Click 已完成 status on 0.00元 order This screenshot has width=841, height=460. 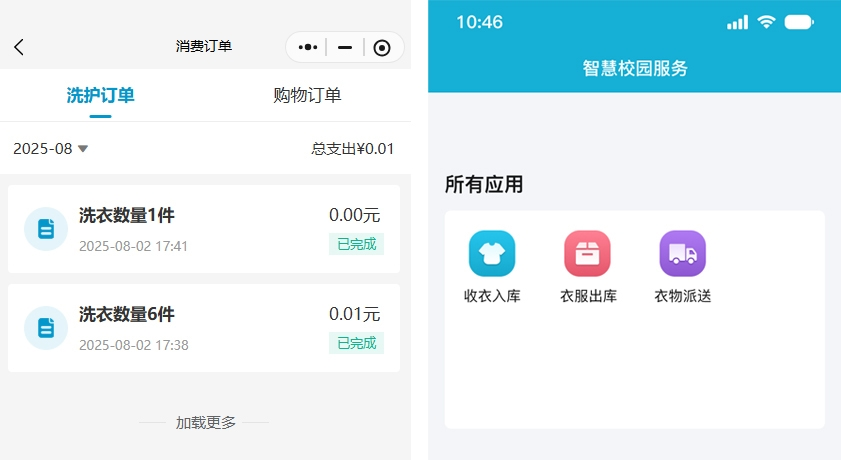(356, 244)
